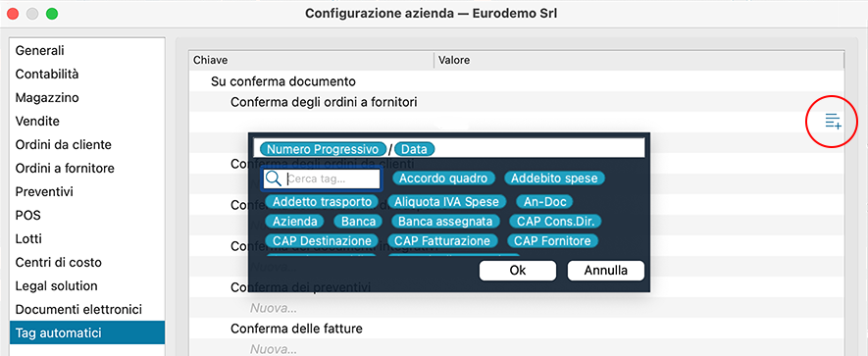Viewport: 868px width, 356px height.
Task: Confirm the tags with Ok
Action: [518, 271]
